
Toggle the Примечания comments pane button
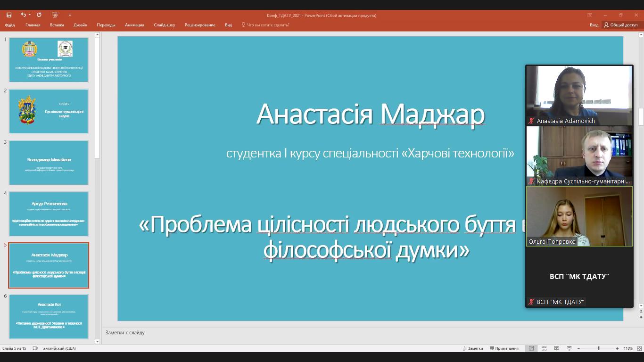click(504, 348)
